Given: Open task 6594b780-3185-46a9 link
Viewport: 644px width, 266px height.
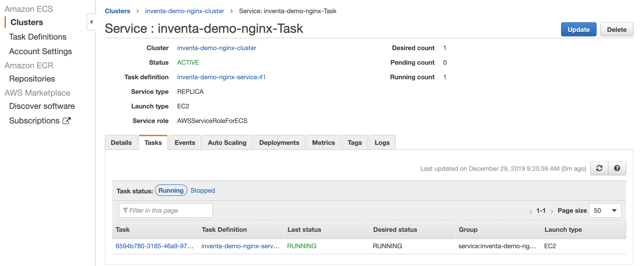Looking at the screenshot, I should click(154, 246).
